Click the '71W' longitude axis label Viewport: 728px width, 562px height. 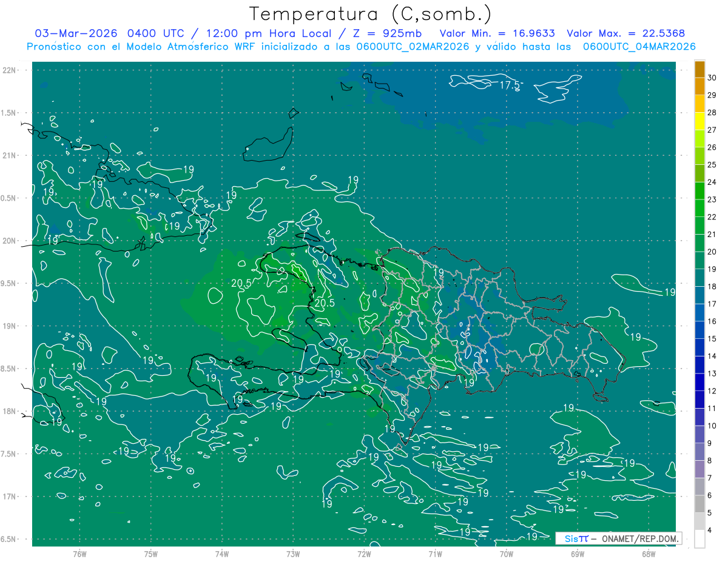[x=435, y=554]
